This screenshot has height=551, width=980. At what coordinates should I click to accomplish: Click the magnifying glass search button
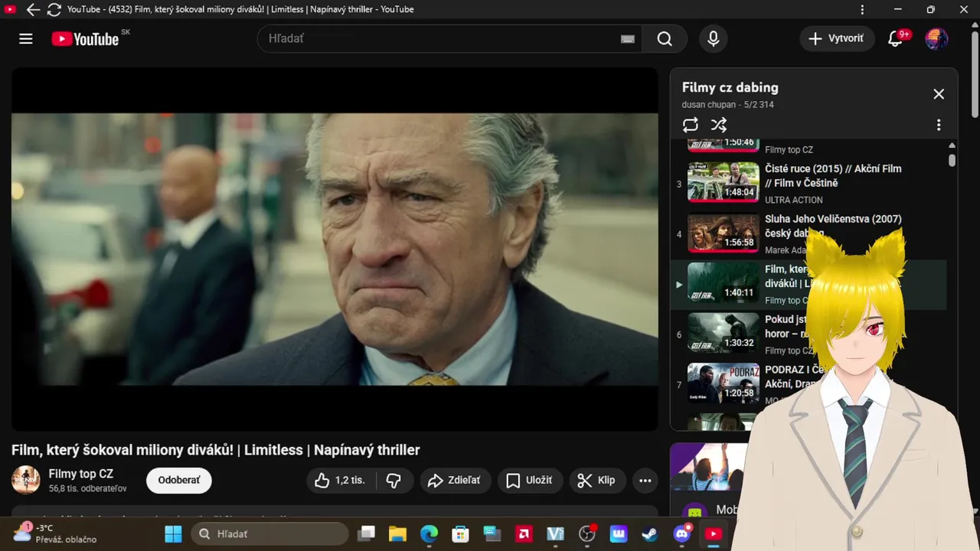pyautogui.click(x=665, y=39)
